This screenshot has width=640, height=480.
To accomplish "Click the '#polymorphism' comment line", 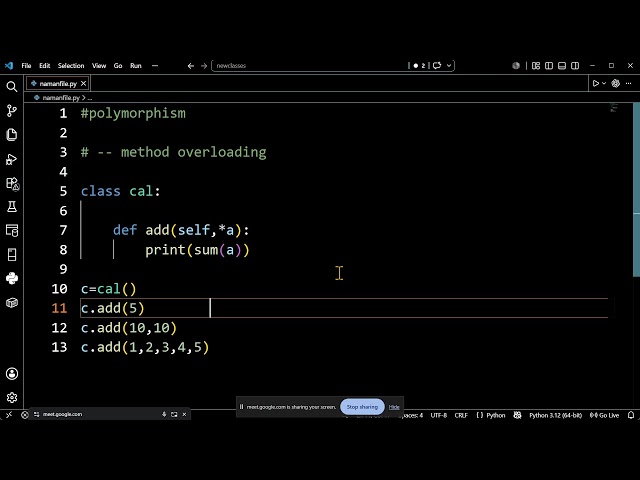I will coord(133,113).
